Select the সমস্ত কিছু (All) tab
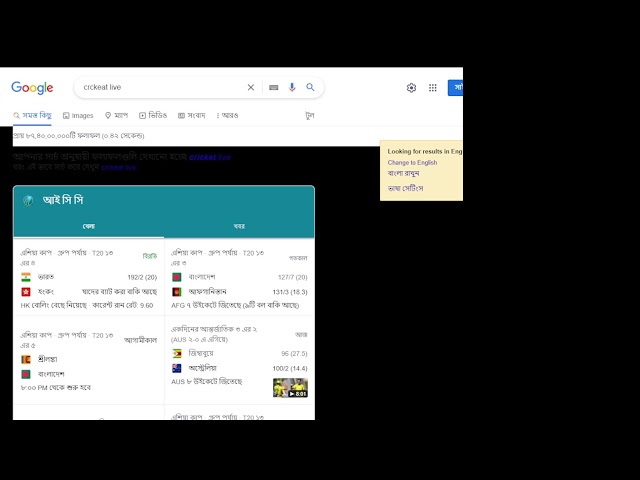The width and height of the screenshot is (640, 480). pos(32,116)
